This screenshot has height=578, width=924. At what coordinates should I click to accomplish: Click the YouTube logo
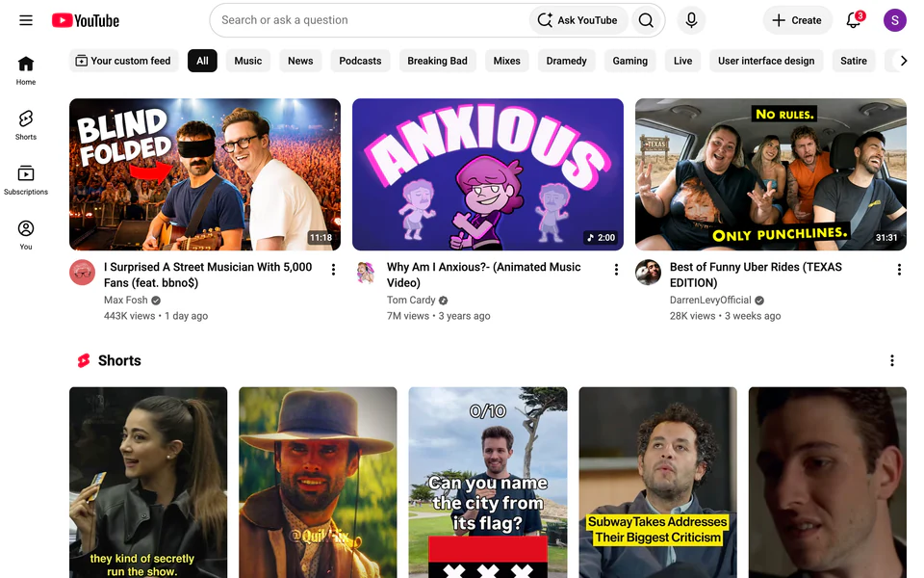click(x=86, y=20)
